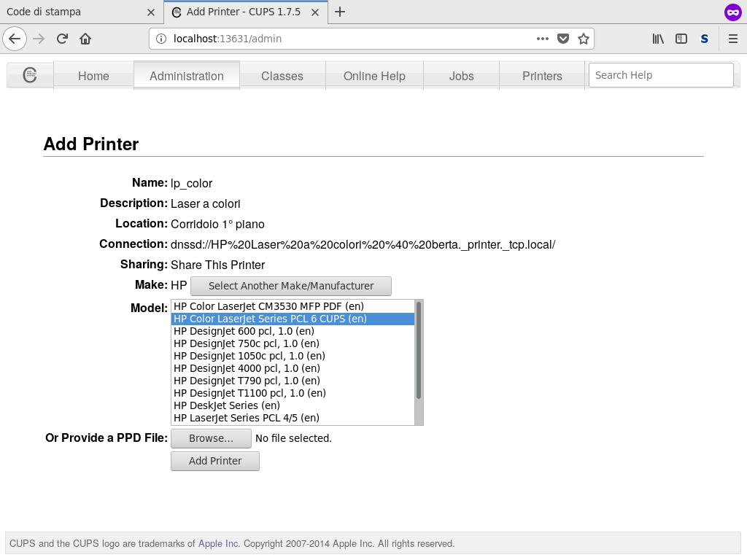Image resolution: width=747 pixels, height=560 pixels.
Task: Open the Administration navigation tab
Action: coord(186,76)
